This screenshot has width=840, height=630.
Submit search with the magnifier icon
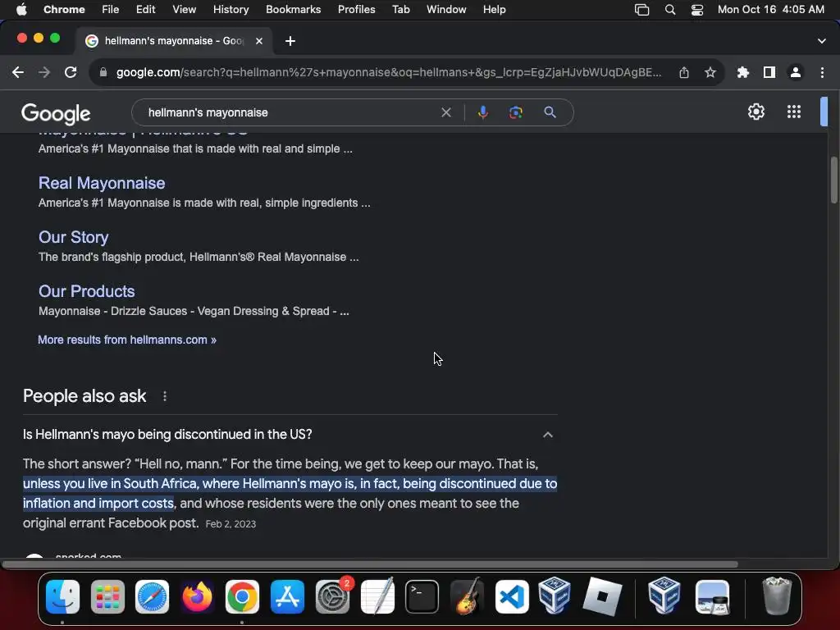(x=550, y=112)
